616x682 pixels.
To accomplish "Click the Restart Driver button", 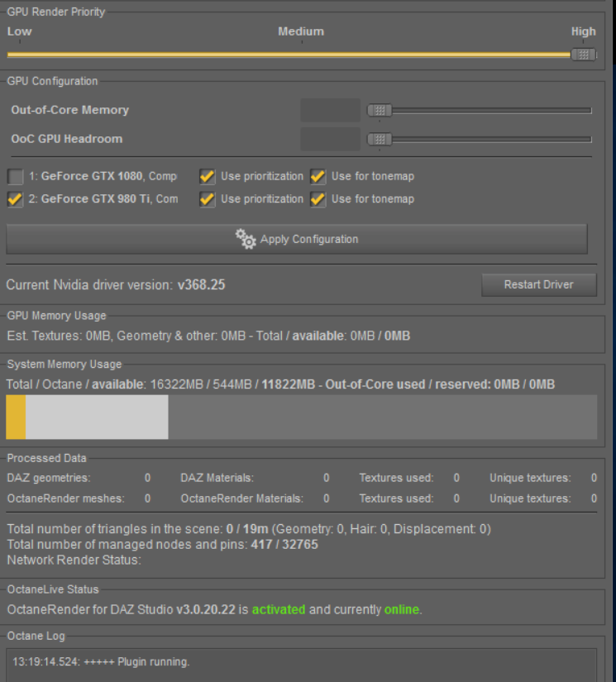I will tap(539, 285).
